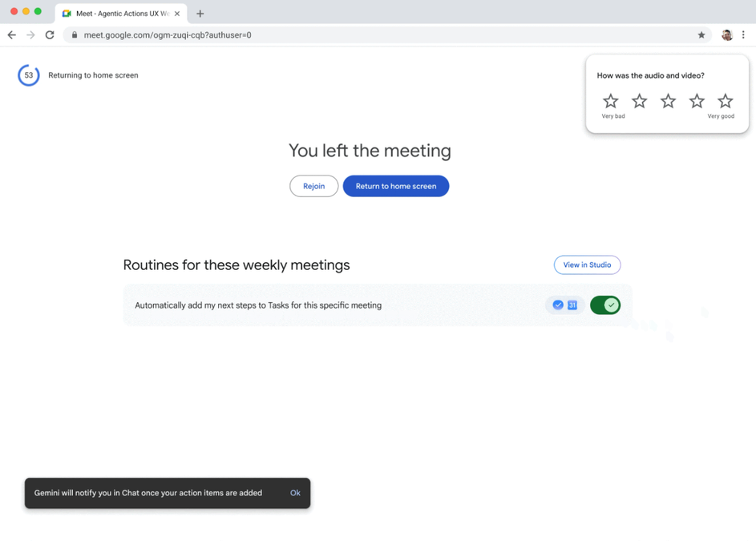Image resolution: width=756 pixels, height=541 pixels.
Task: Rate audio and video one star
Action: click(x=610, y=101)
